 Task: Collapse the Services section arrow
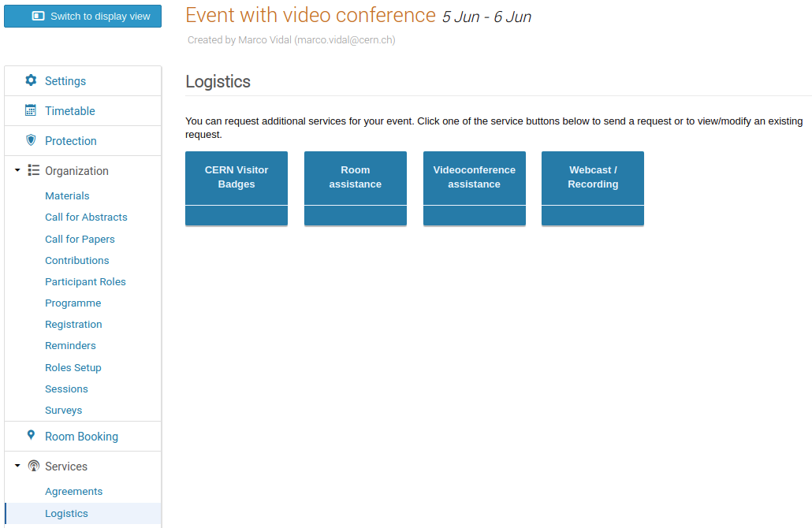point(17,466)
